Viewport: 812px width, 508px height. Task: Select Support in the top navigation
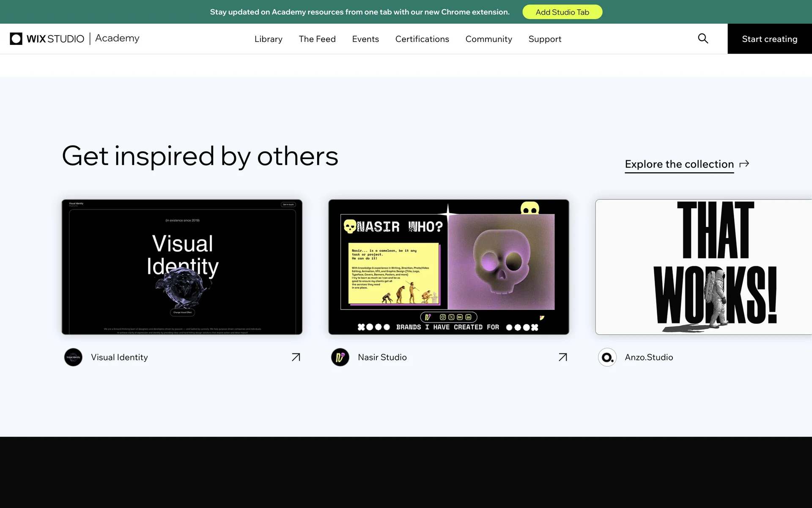pos(545,39)
